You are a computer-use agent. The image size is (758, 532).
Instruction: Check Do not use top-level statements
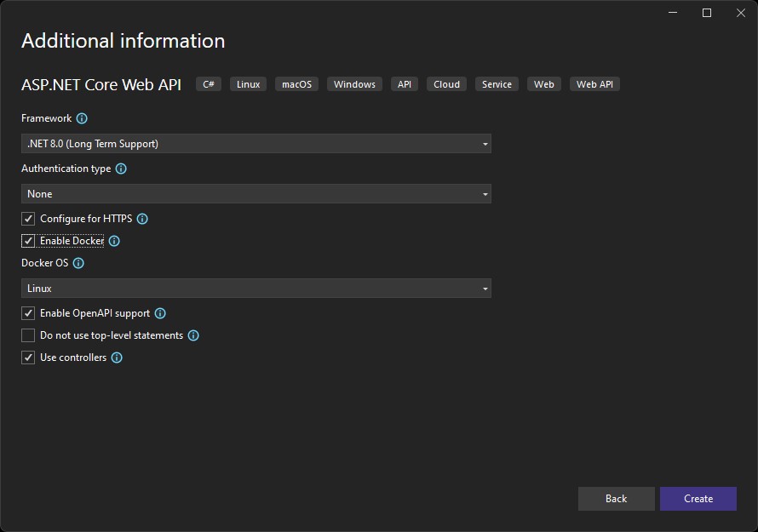click(28, 335)
